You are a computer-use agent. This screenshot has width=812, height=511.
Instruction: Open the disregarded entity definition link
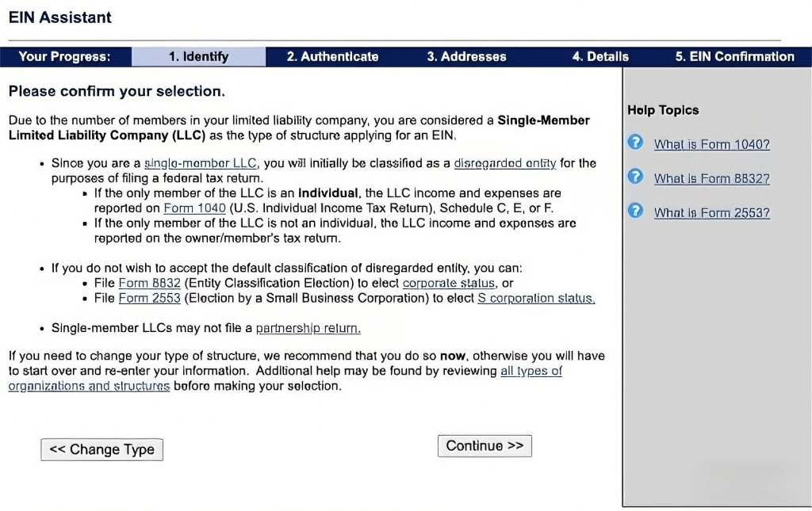(505, 163)
